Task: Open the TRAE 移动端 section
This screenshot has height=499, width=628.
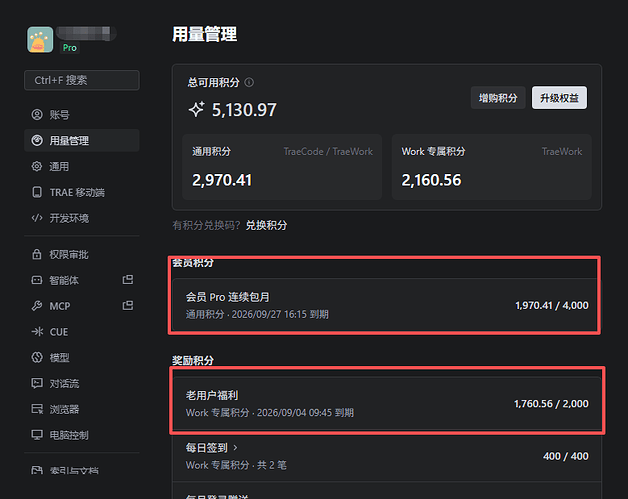Action: pos(82,192)
